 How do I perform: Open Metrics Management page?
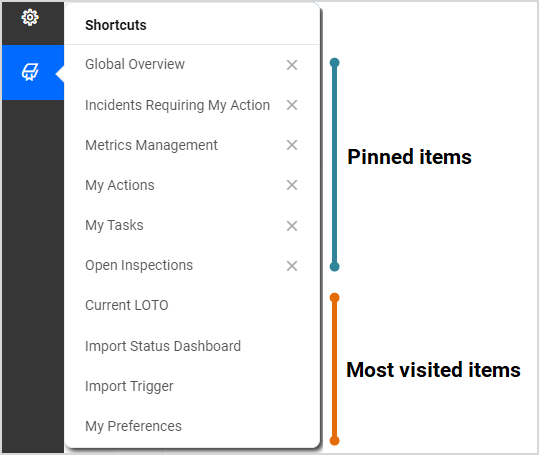tap(151, 145)
